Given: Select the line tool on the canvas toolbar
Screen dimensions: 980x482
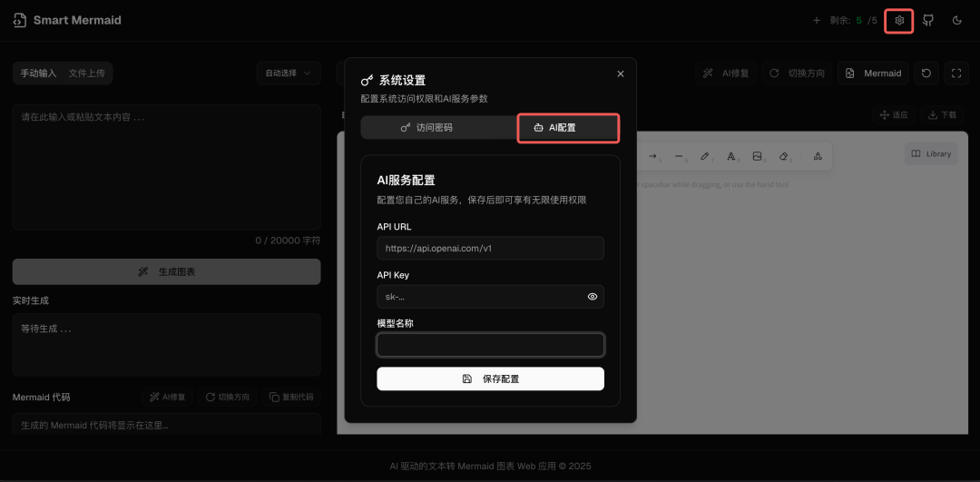Looking at the screenshot, I should pos(679,156).
